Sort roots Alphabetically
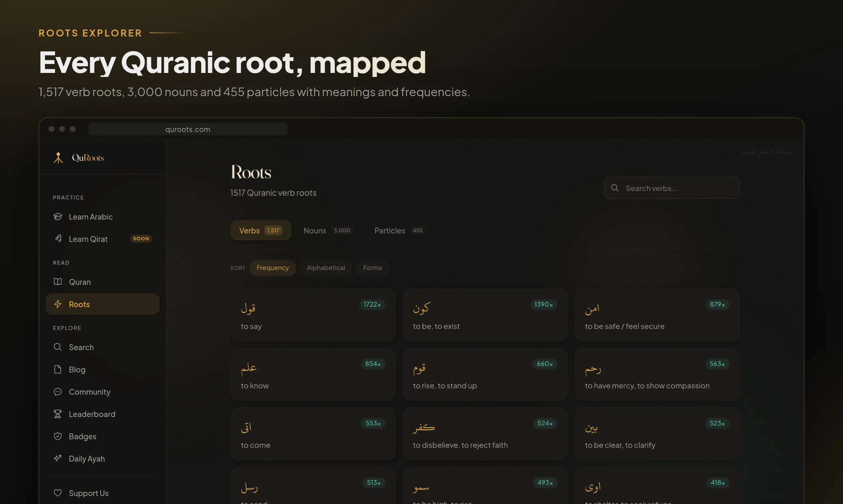Screen dimensions: 843x504 click(326, 268)
